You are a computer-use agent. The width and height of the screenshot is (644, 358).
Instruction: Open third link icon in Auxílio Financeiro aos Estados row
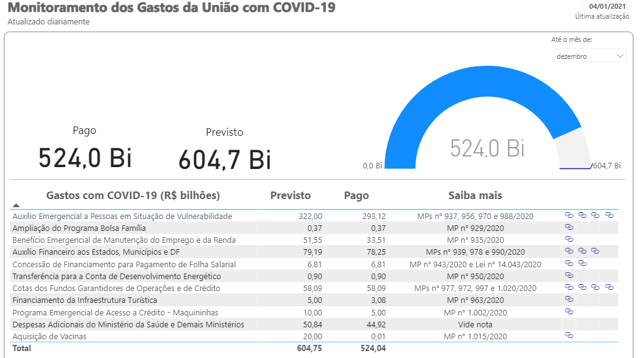pos(595,250)
